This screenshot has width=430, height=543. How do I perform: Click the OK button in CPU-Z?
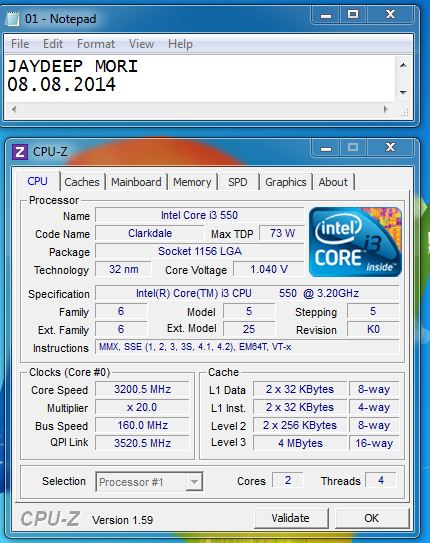(x=371, y=518)
